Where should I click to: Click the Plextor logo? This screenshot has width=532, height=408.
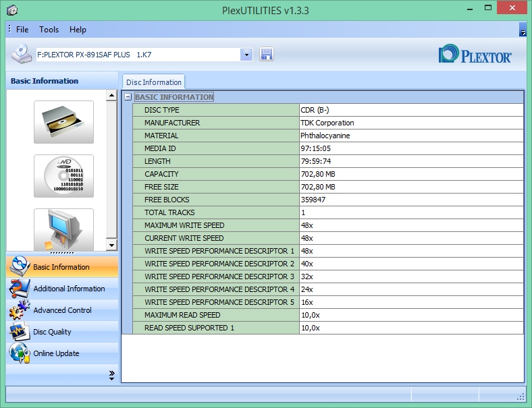pyautogui.click(x=475, y=55)
